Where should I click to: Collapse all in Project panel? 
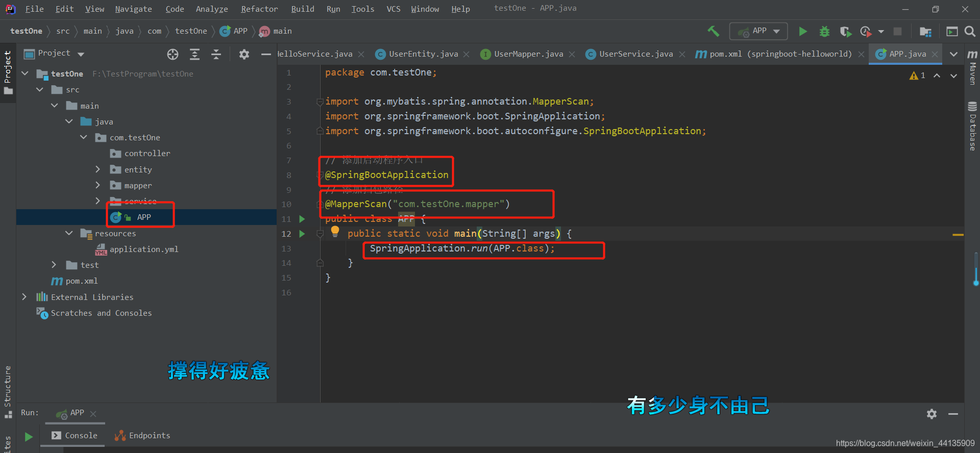coord(216,54)
